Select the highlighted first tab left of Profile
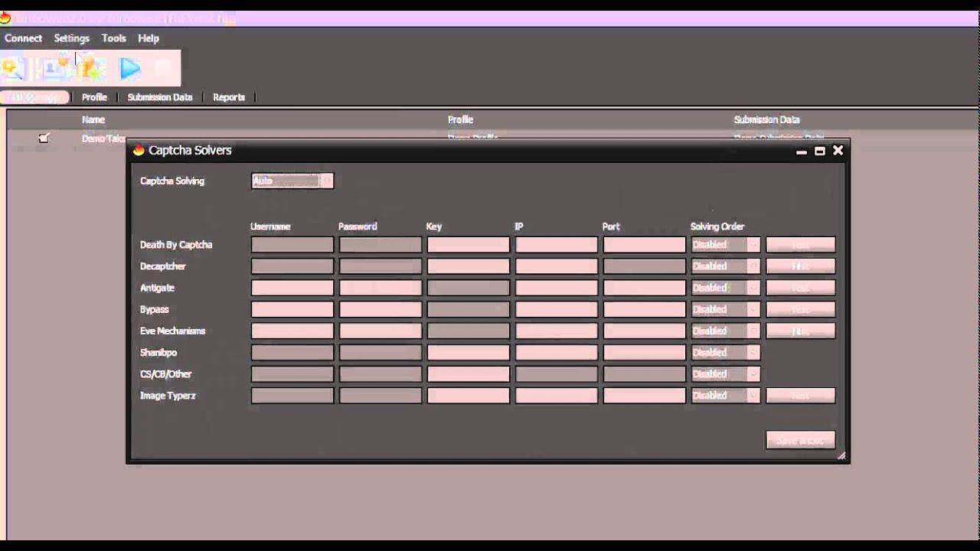The width and height of the screenshot is (980, 551). point(34,97)
